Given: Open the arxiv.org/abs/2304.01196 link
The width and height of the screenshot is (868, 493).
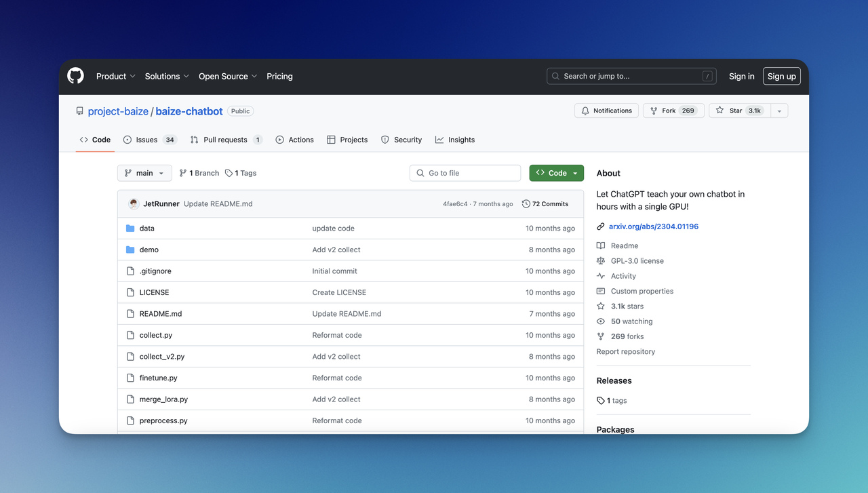Looking at the screenshot, I should point(653,226).
